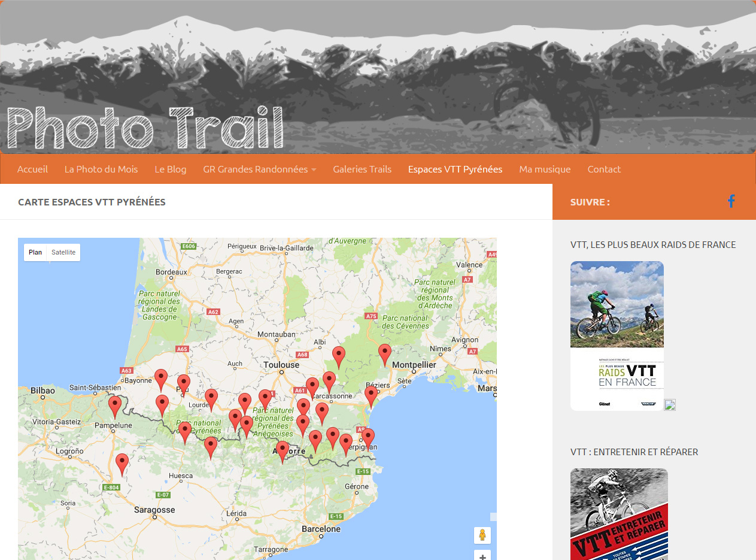This screenshot has height=560, width=756.
Task: Open Galeries Trails
Action: pyautogui.click(x=362, y=169)
